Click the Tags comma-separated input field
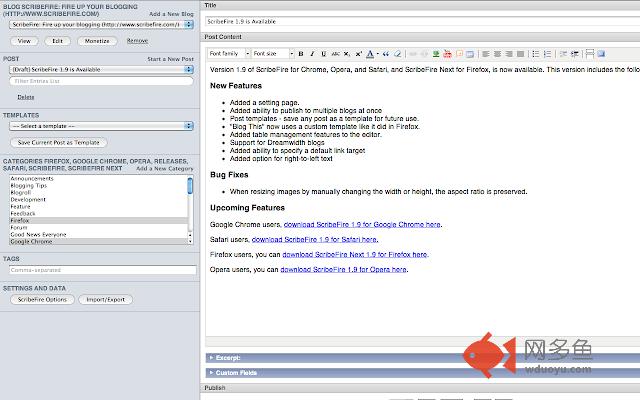The width and height of the screenshot is (640, 400). tap(98, 270)
